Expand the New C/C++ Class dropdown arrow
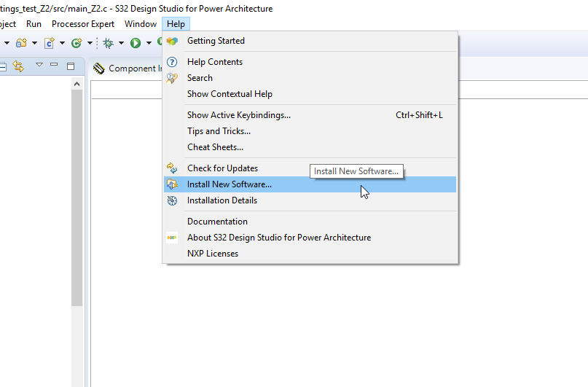The width and height of the screenshot is (588, 387). (x=89, y=44)
